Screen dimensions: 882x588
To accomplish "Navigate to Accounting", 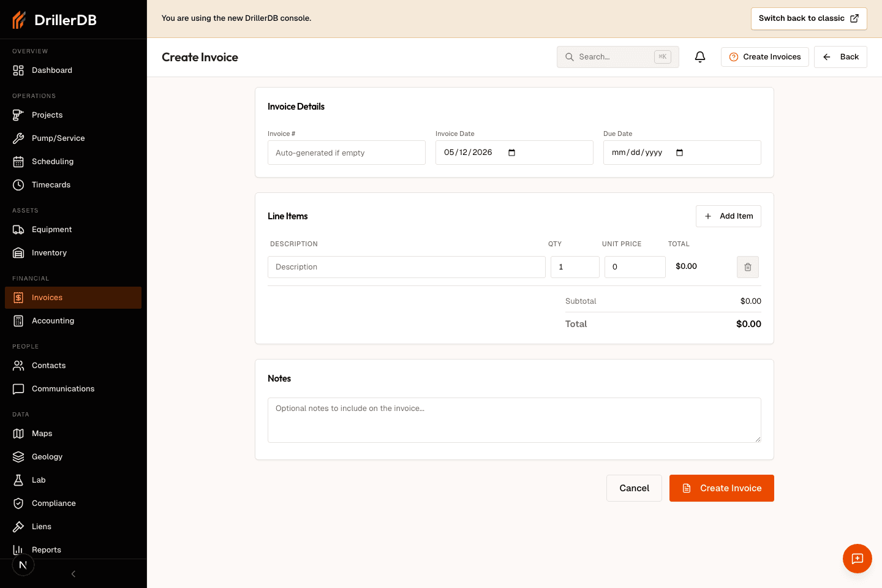I will point(73,321).
